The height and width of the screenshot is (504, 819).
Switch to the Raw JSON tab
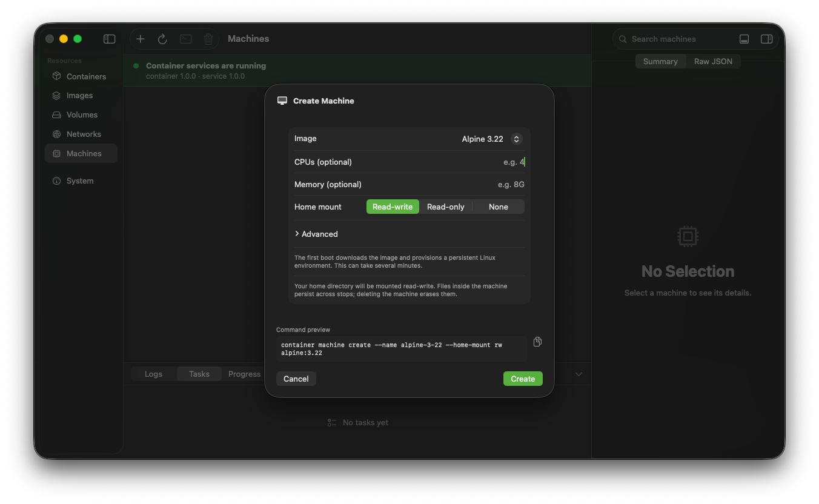[713, 61]
